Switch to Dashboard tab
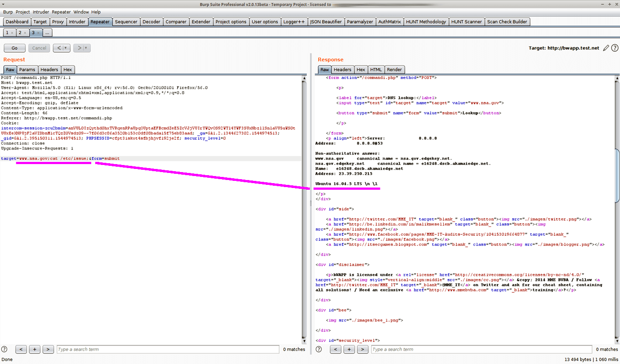The height and width of the screenshot is (364, 620). (17, 22)
